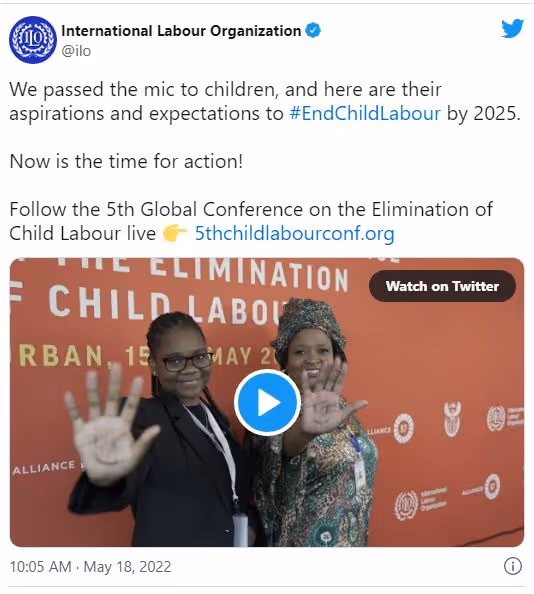Click the blue verified badge
The image size is (534, 594).
pyautogui.click(x=313, y=30)
